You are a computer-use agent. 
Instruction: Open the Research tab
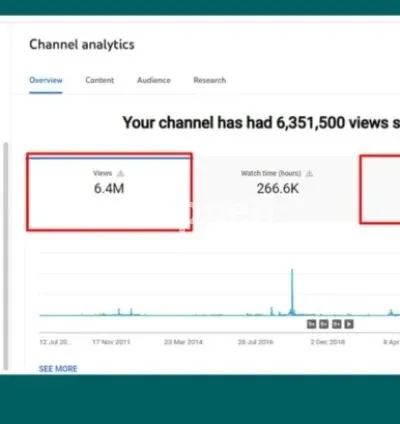click(210, 80)
